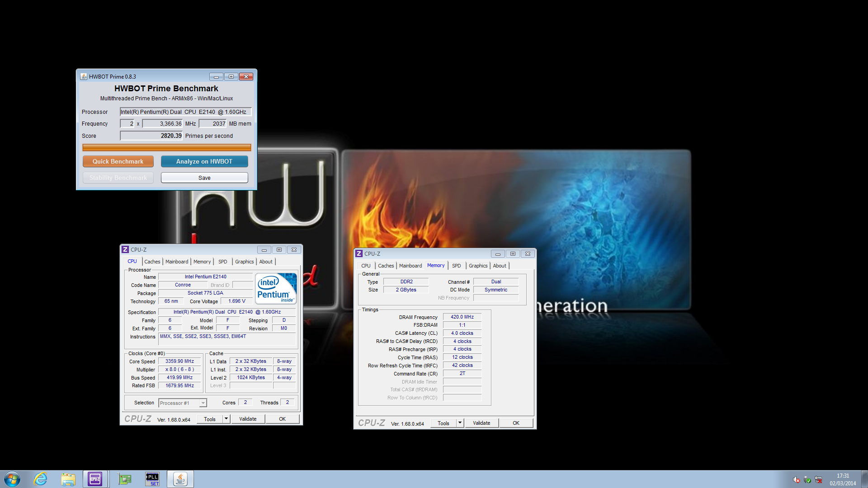This screenshot has height=488, width=868.
Task: Click the orange benchmark progress bar
Action: (166, 147)
